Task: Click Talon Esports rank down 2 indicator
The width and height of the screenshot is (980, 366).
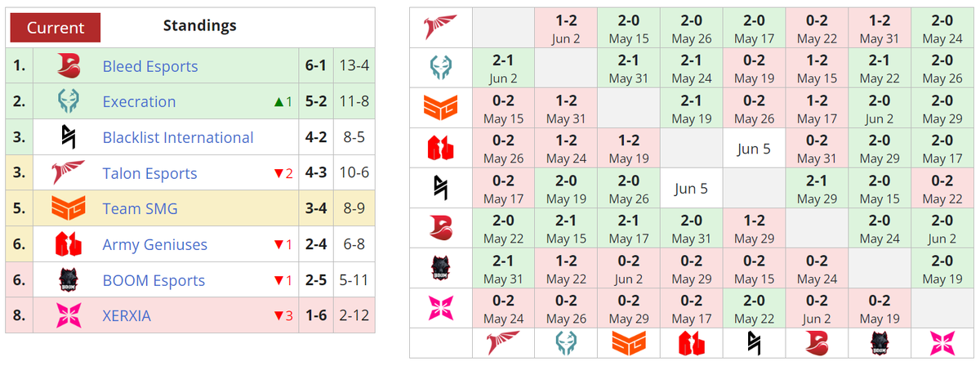Action: pyautogui.click(x=283, y=173)
